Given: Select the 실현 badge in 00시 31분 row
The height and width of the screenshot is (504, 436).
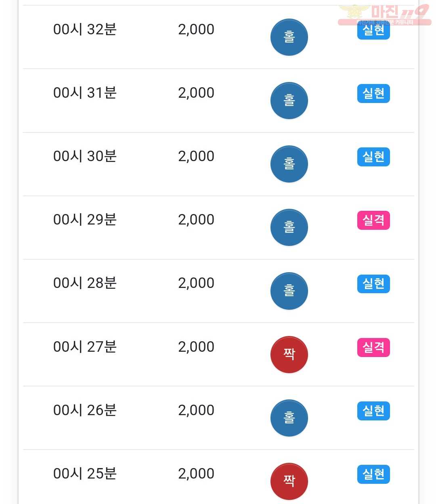Looking at the screenshot, I should 373,93.
